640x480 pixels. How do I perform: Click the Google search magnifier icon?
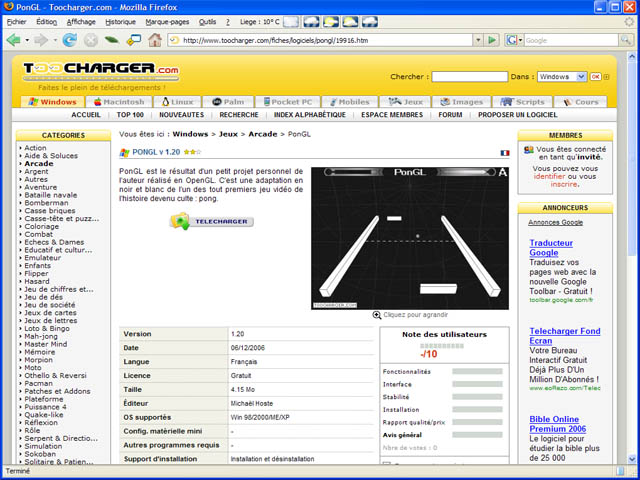[x=625, y=40]
